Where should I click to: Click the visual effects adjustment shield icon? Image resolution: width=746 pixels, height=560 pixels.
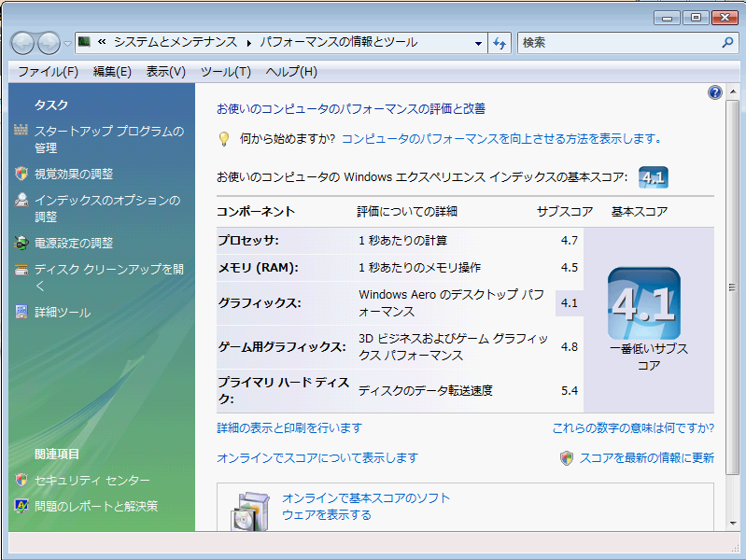tap(21, 174)
